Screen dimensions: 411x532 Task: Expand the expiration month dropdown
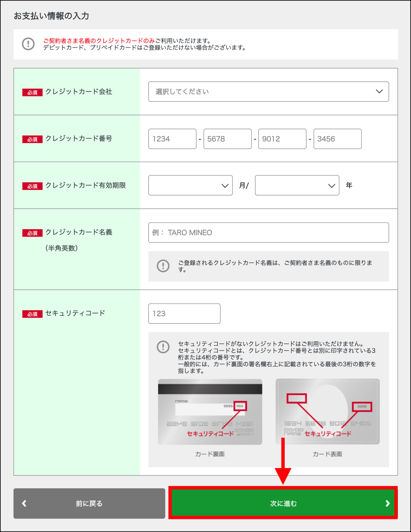coord(190,185)
